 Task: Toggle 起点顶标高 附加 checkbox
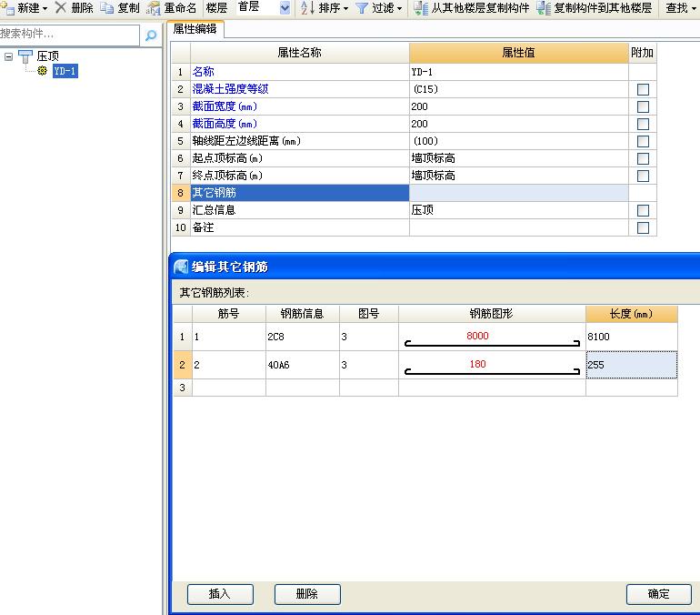point(643,158)
